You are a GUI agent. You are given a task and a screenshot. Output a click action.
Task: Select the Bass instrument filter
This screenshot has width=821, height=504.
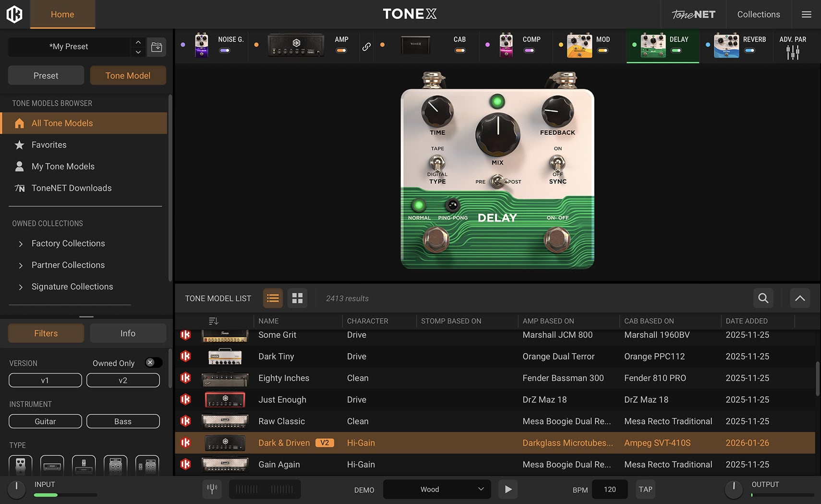click(123, 421)
